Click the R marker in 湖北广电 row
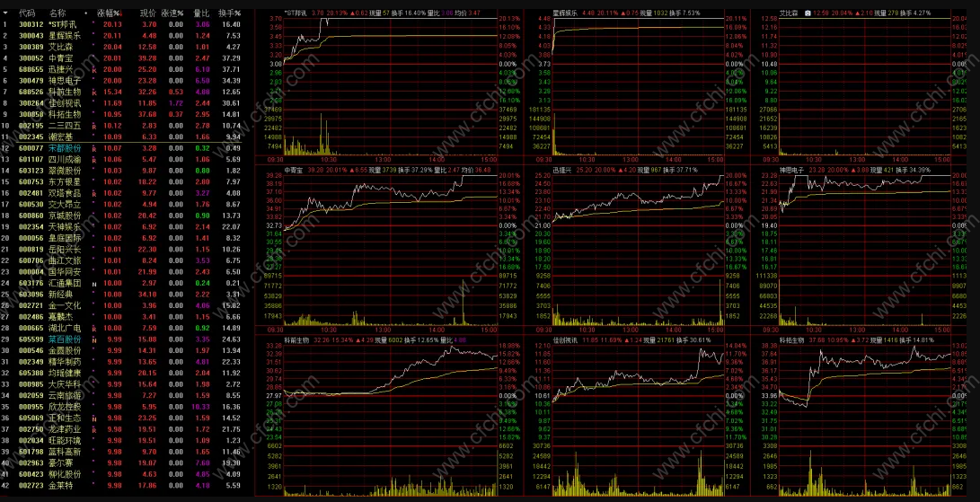The image size is (980, 502). (93, 328)
